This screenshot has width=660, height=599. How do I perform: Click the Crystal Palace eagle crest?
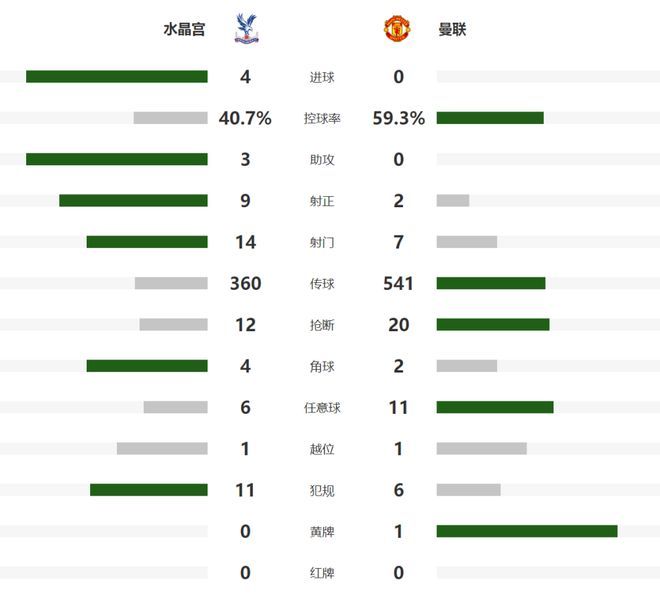[x=246, y=29]
